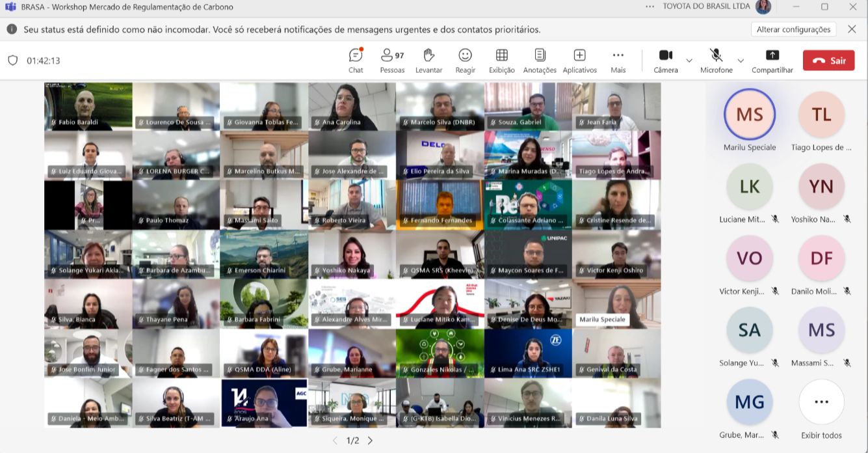Dismiss the do-not-disturb status notification
This screenshot has height=453, width=868.
(x=852, y=29)
